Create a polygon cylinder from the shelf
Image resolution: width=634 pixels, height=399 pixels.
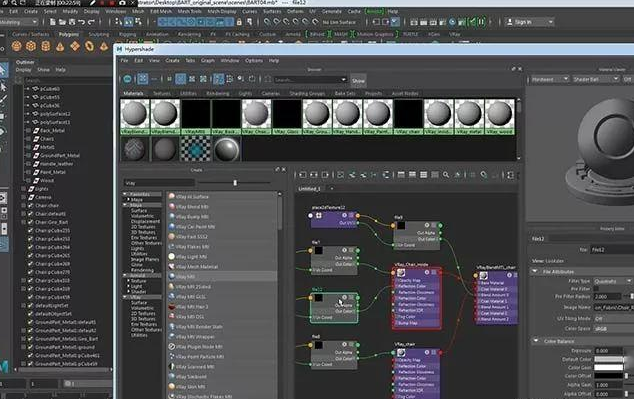click(46, 46)
